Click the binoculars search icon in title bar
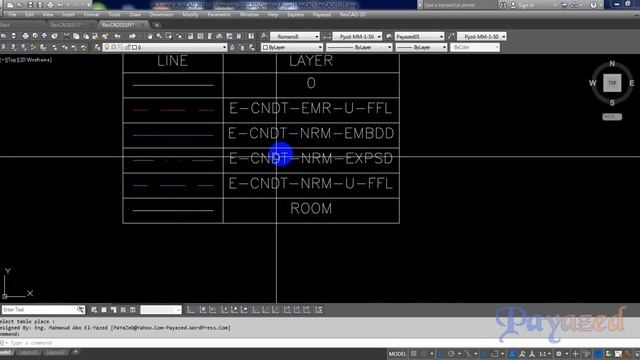 point(503,5)
